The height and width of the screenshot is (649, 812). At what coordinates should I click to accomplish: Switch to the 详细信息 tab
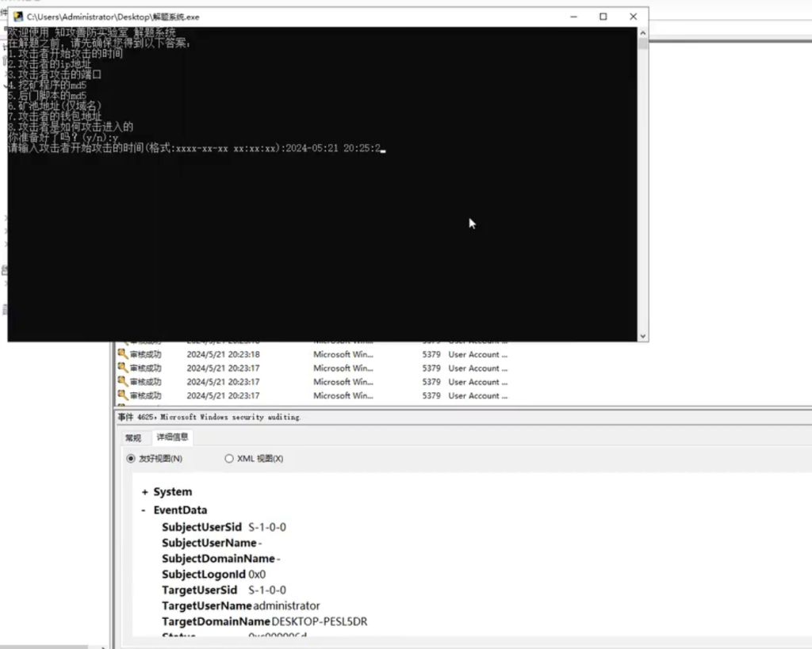[172, 437]
